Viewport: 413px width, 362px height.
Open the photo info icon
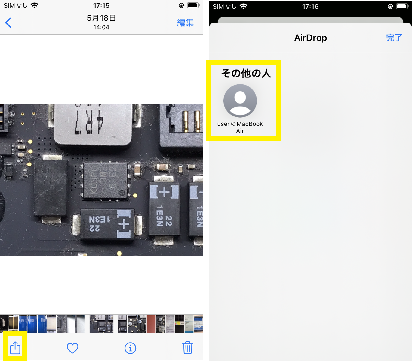click(x=130, y=348)
